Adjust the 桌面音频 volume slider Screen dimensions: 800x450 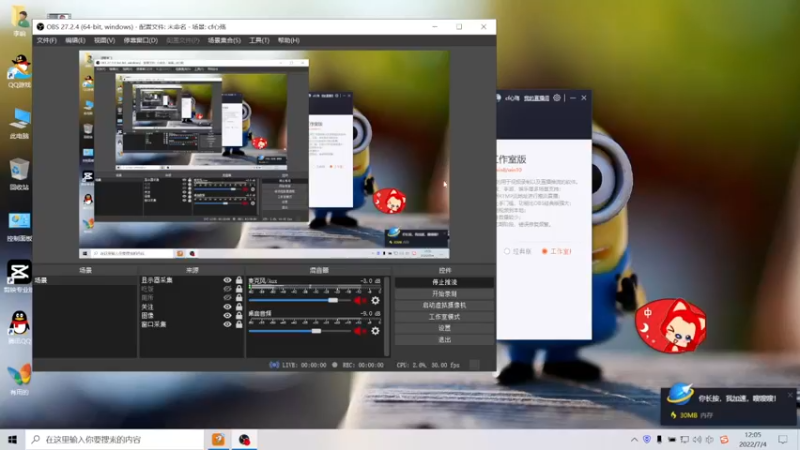(300, 331)
